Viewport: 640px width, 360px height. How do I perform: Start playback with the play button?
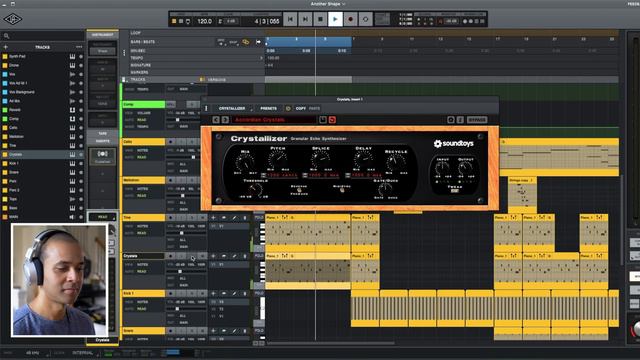(336, 19)
